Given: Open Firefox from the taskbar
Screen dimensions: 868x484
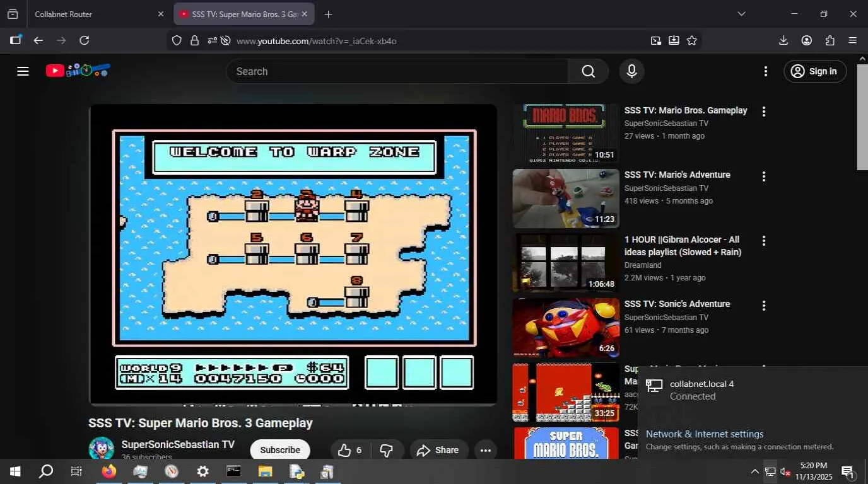Looking at the screenshot, I should tap(109, 471).
